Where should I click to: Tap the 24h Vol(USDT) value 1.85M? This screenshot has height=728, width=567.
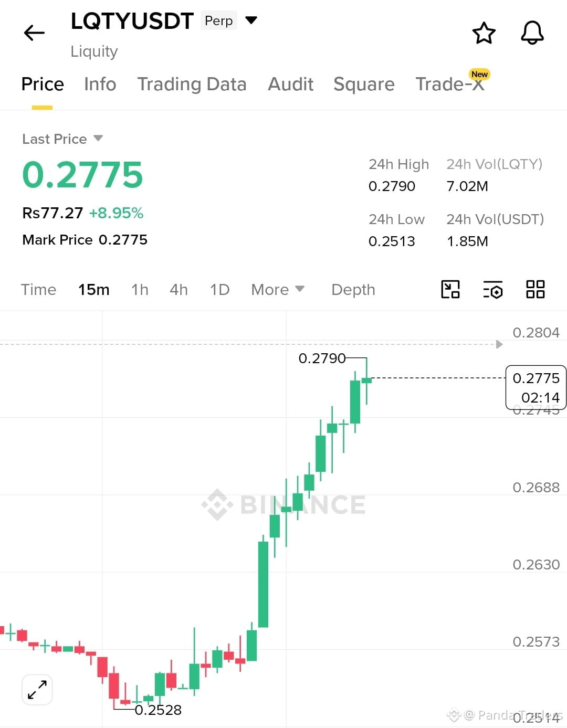tap(467, 241)
